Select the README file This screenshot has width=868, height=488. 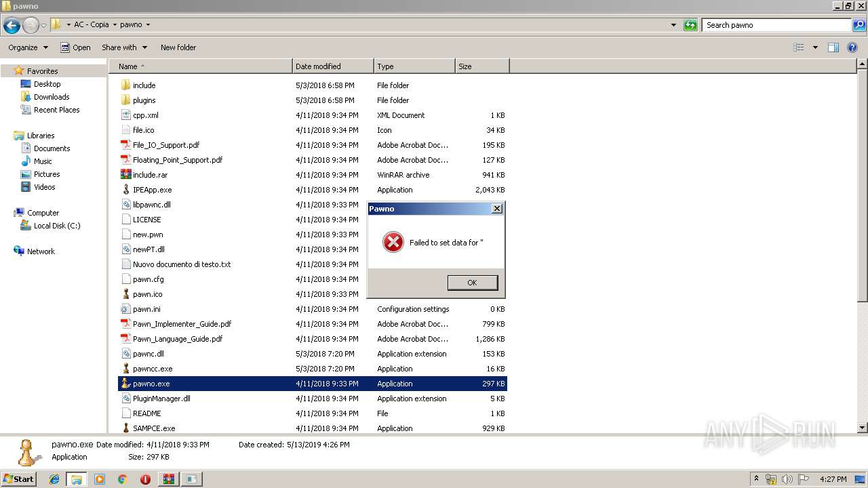(147, 413)
